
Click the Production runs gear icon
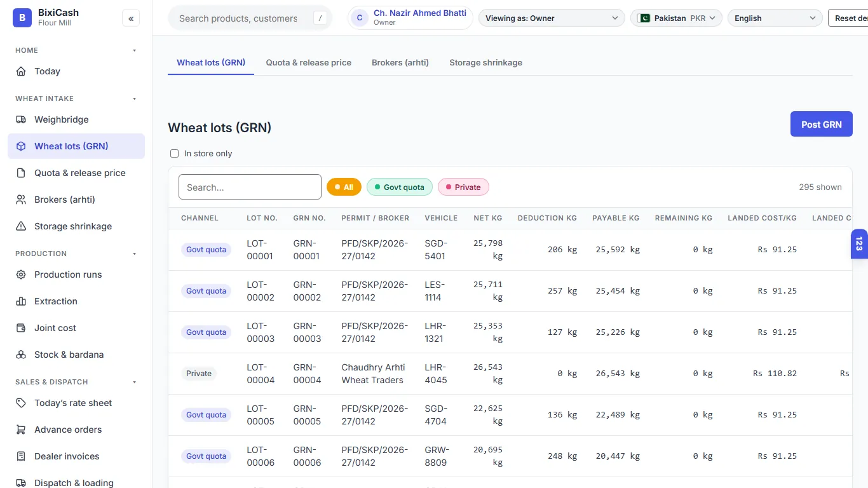pos(21,274)
